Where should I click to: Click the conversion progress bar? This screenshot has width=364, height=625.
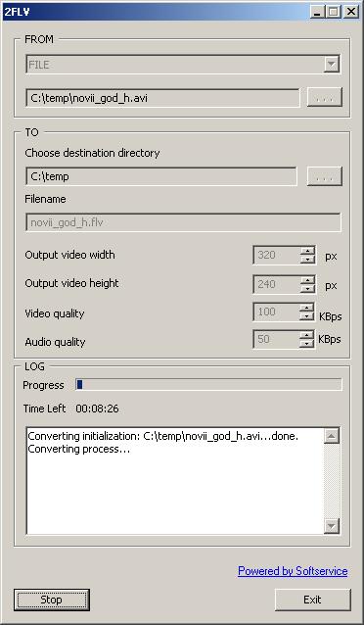click(x=208, y=385)
